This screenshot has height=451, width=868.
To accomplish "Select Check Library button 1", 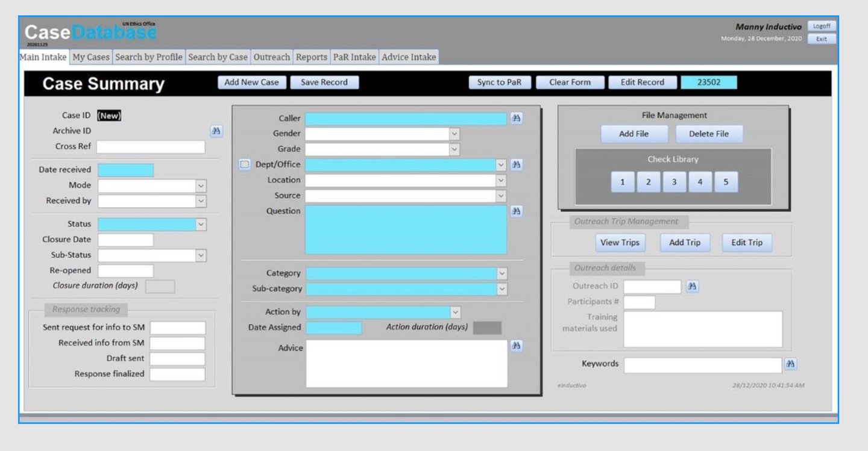I will tap(623, 182).
